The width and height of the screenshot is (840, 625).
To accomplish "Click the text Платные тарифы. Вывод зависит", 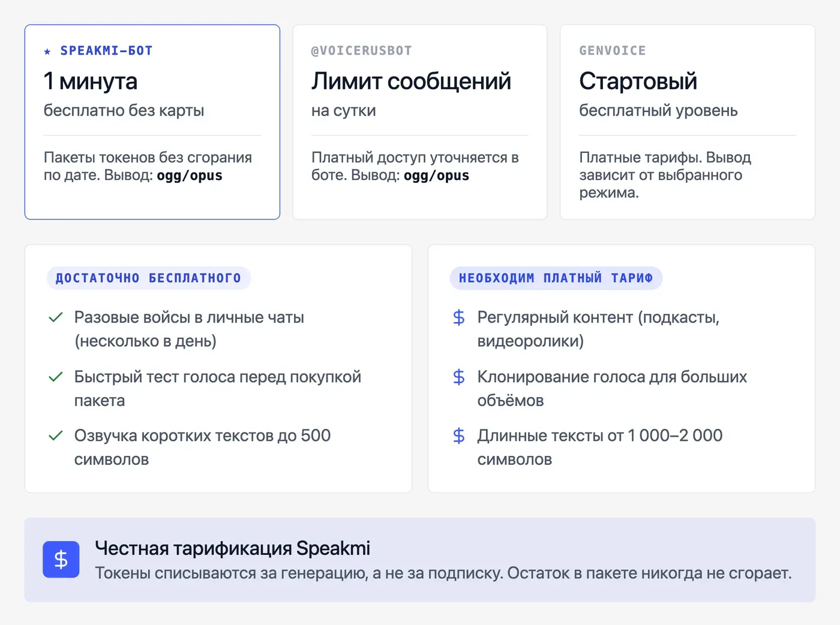I will pos(665,175).
